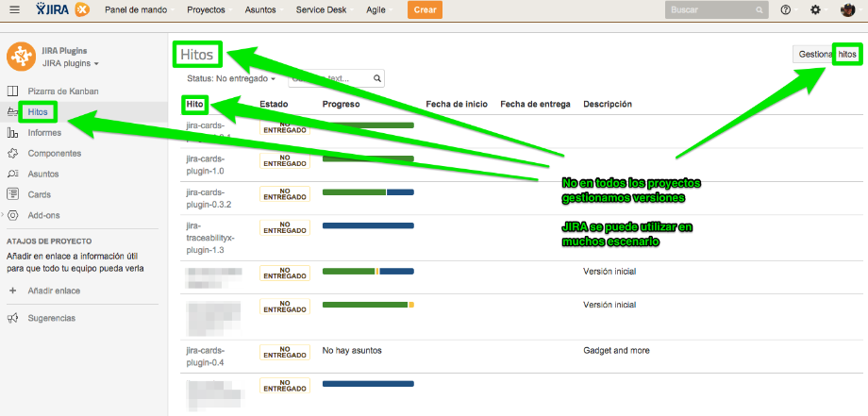Click the Sugerencias megaphone icon

pos(12,318)
